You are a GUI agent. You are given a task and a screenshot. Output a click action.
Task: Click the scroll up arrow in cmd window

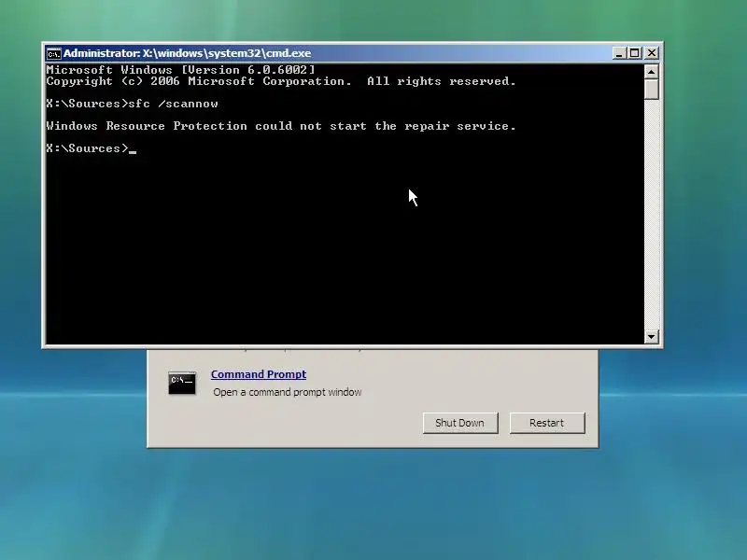pyautogui.click(x=651, y=72)
